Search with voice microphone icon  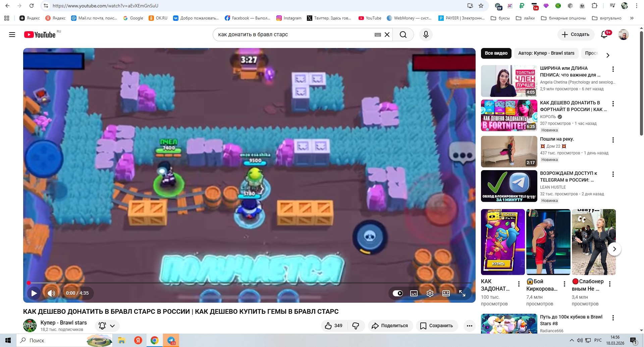pyautogui.click(x=426, y=35)
